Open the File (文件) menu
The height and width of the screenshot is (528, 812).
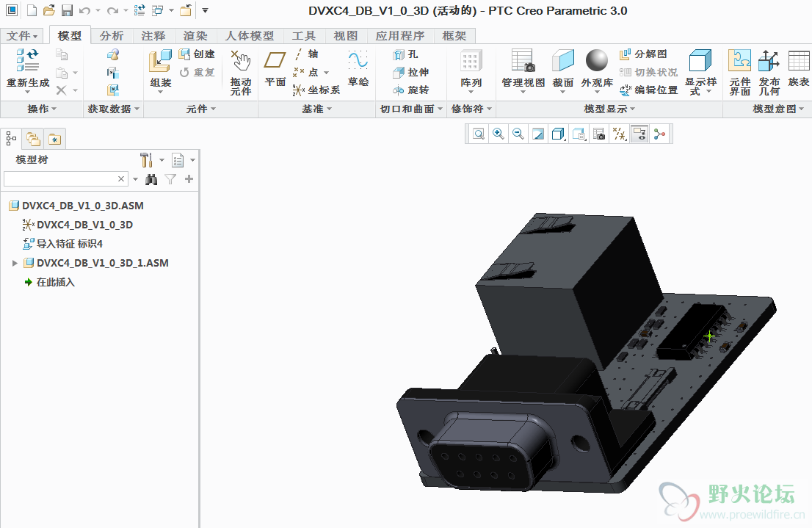[22, 36]
